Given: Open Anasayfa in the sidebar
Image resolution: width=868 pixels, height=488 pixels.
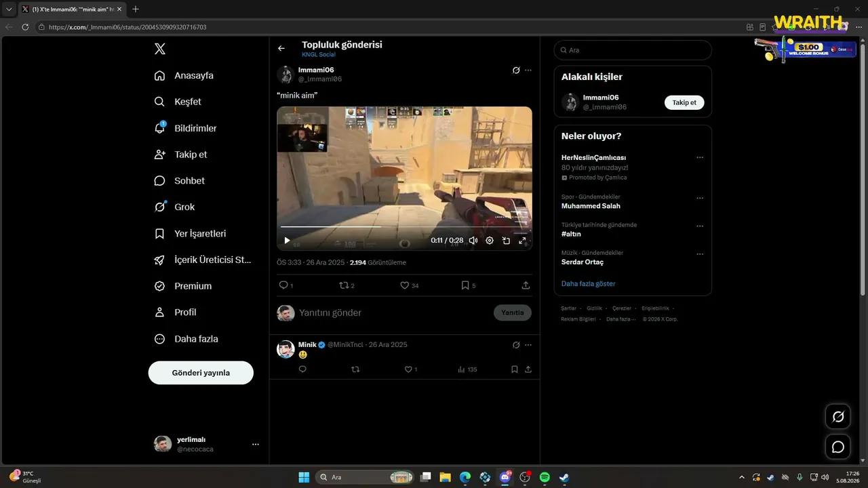Looking at the screenshot, I should 184,75.
